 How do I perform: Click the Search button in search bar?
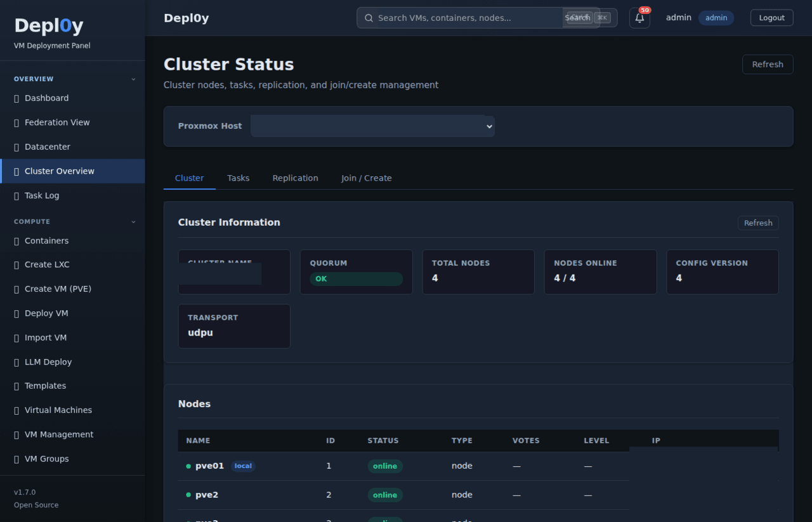coord(577,18)
